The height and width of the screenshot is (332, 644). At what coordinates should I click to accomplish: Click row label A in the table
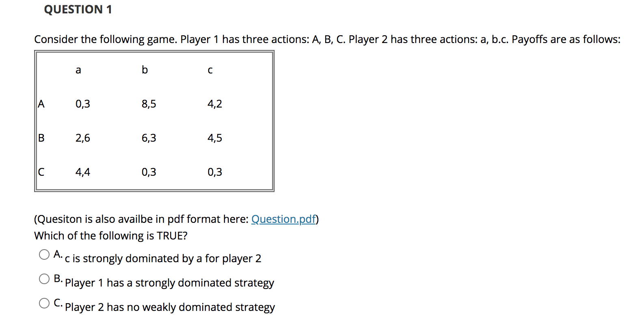[x=41, y=104]
